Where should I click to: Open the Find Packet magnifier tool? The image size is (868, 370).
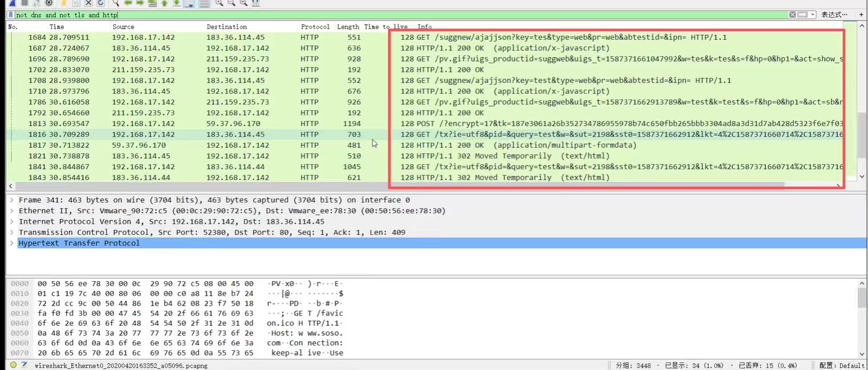[x=116, y=3]
